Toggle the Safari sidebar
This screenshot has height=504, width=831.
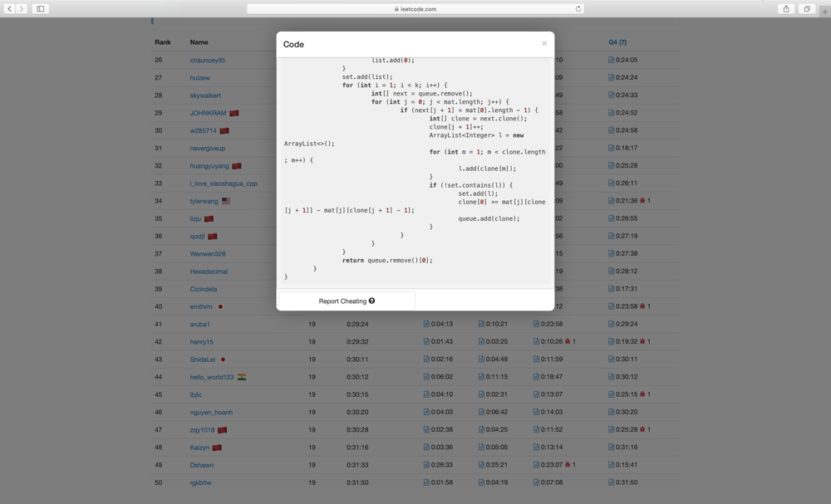point(40,9)
